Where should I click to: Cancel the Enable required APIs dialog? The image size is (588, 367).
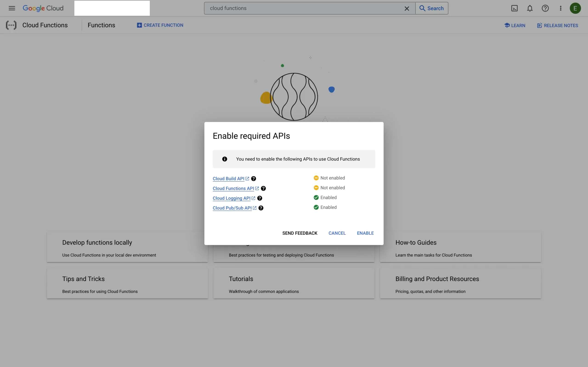(337, 233)
